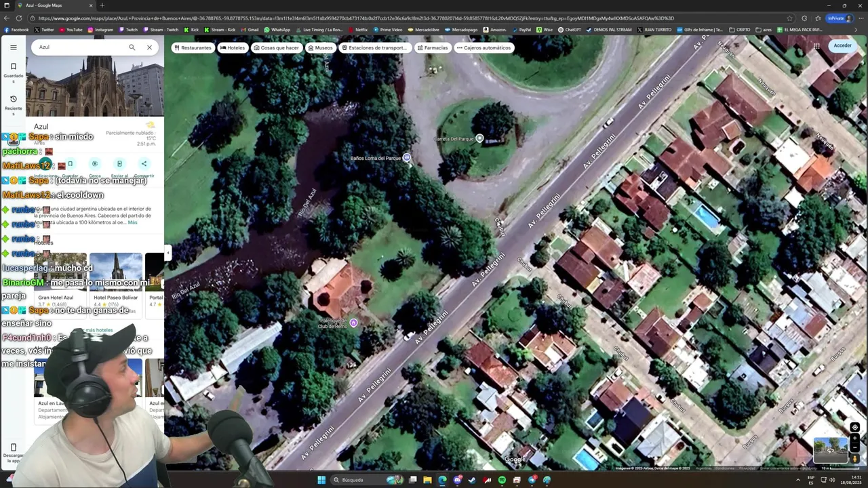Open the Street View preview thumbnail
This screenshot has height=488, width=868.
831,450
